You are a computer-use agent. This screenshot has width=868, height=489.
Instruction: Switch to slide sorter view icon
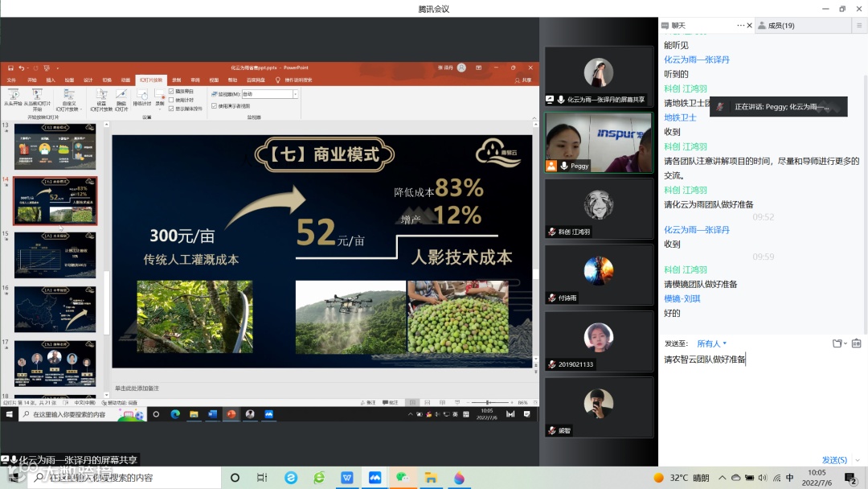[428, 403]
